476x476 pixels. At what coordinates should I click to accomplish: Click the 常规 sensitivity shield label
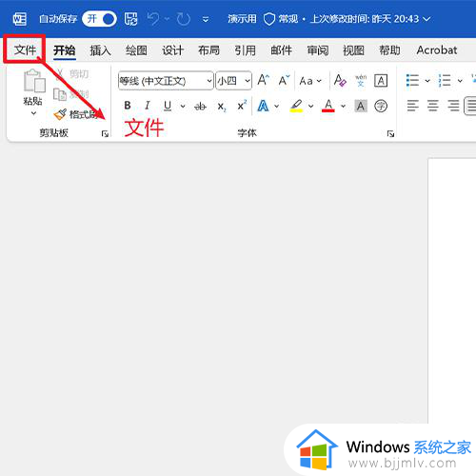[281, 19]
